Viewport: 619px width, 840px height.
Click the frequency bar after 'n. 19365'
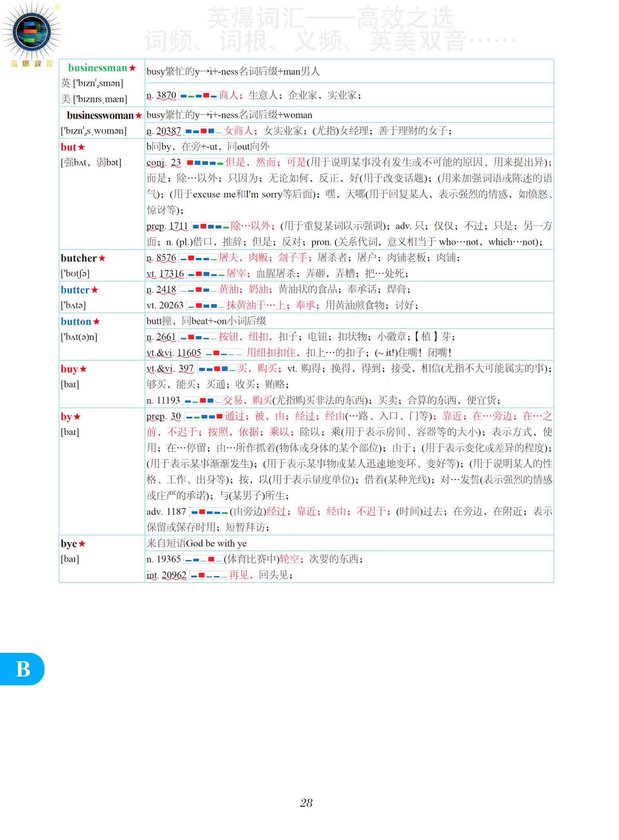(203, 559)
